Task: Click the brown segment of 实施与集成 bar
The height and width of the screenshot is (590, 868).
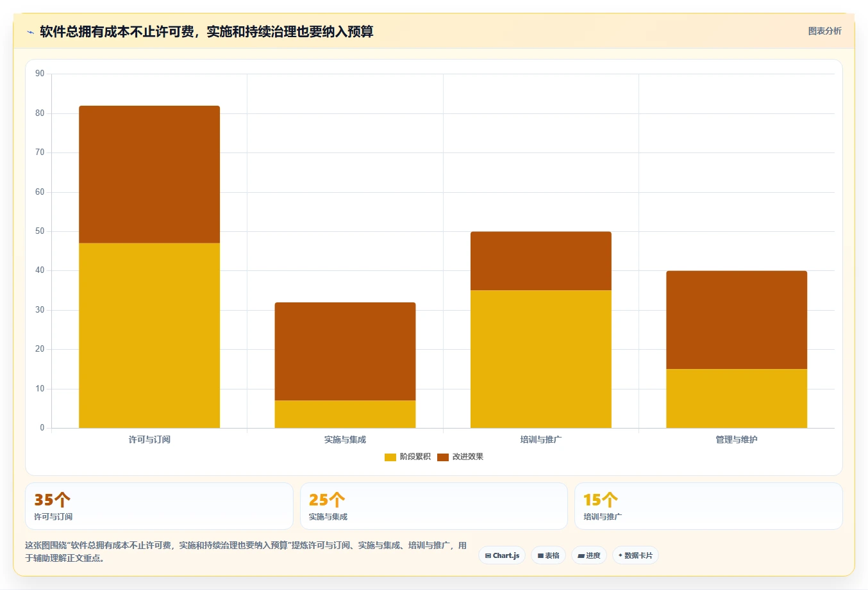Action: coord(345,351)
